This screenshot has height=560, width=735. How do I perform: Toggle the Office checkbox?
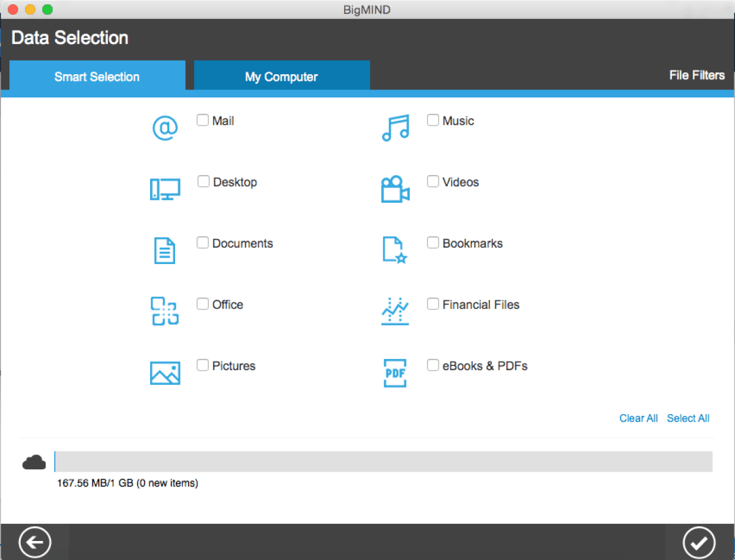point(203,304)
